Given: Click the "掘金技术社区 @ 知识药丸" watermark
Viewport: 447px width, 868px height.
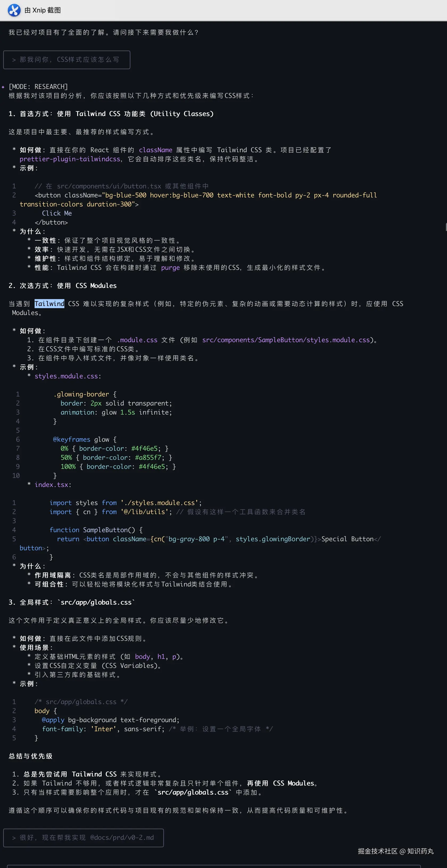Looking at the screenshot, I should (x=395, y=851).
